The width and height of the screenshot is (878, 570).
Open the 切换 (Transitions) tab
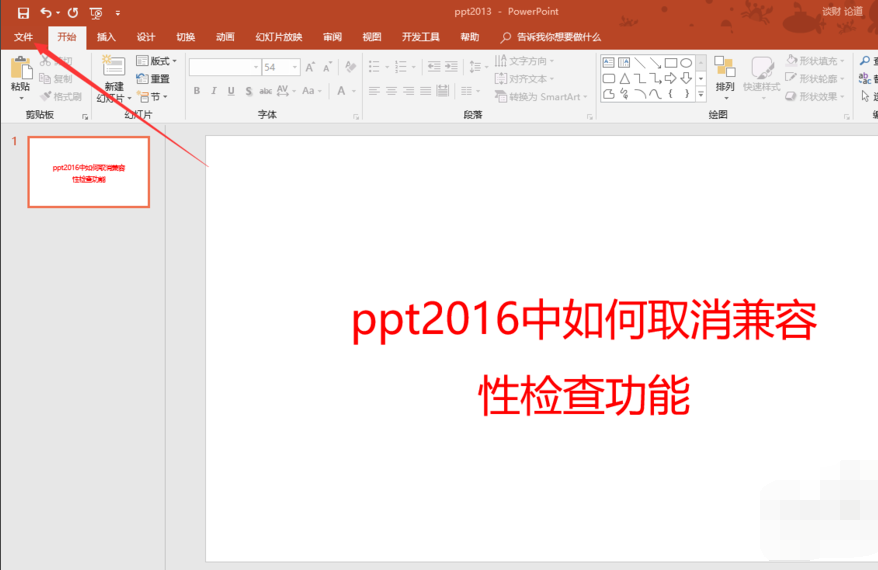pyautogui.click(x=185, y=37)
